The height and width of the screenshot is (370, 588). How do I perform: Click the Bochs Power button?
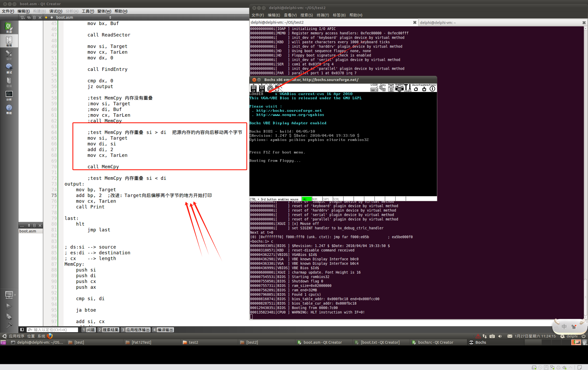click(432, 89)
